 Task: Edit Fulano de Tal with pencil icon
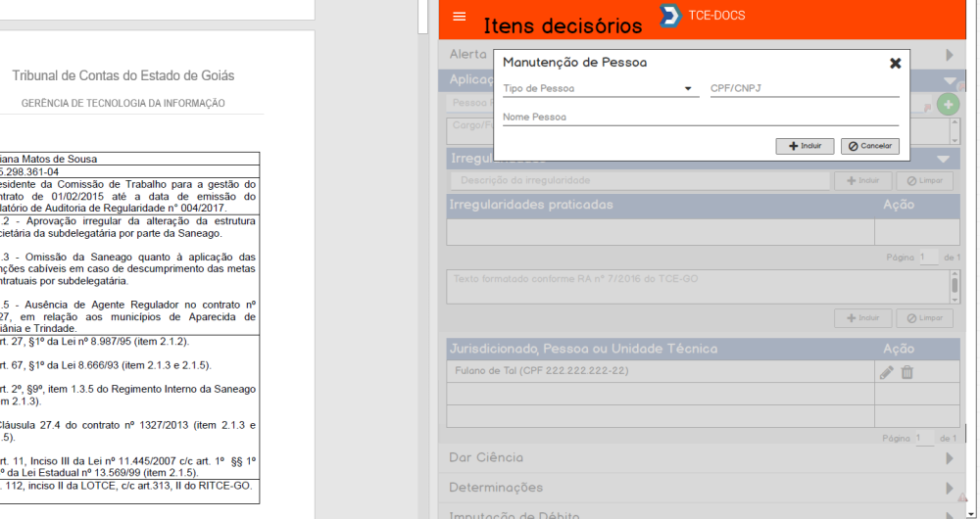887,372
